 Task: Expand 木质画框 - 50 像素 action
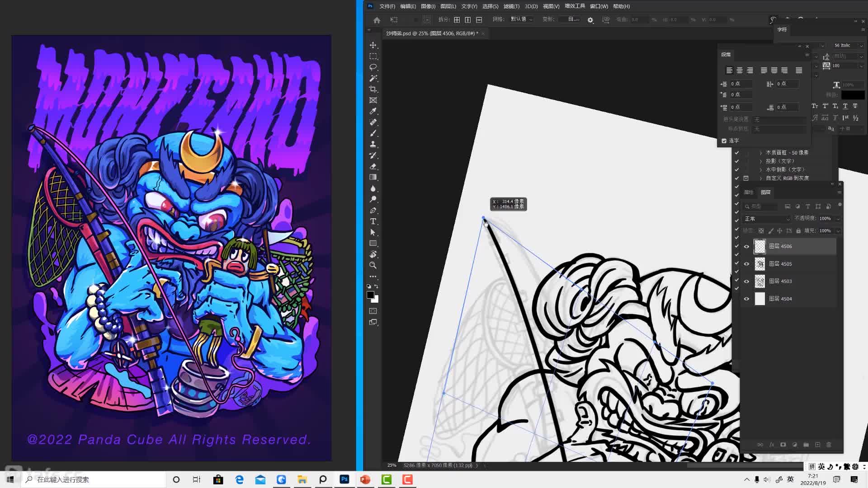(761, 153)
